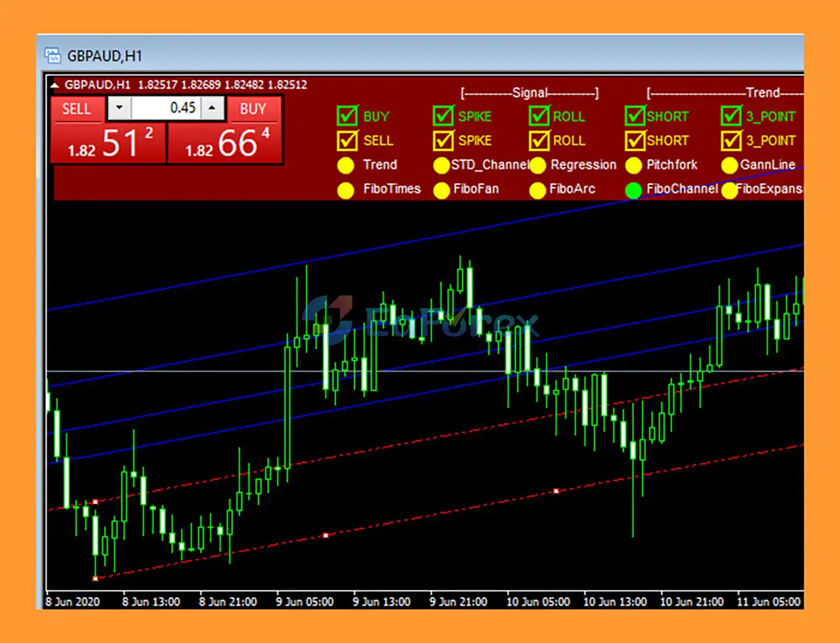Click the yellow Trend indicator circle
This screenshot has width=840, height=643.
(x=345, y=165)
